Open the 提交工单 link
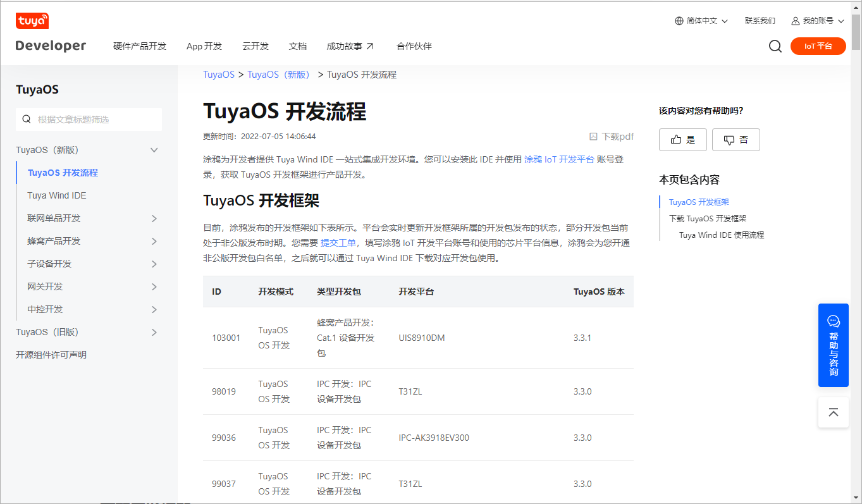The height and width of the screenshot is (504, 862). (x=338, y=242)
